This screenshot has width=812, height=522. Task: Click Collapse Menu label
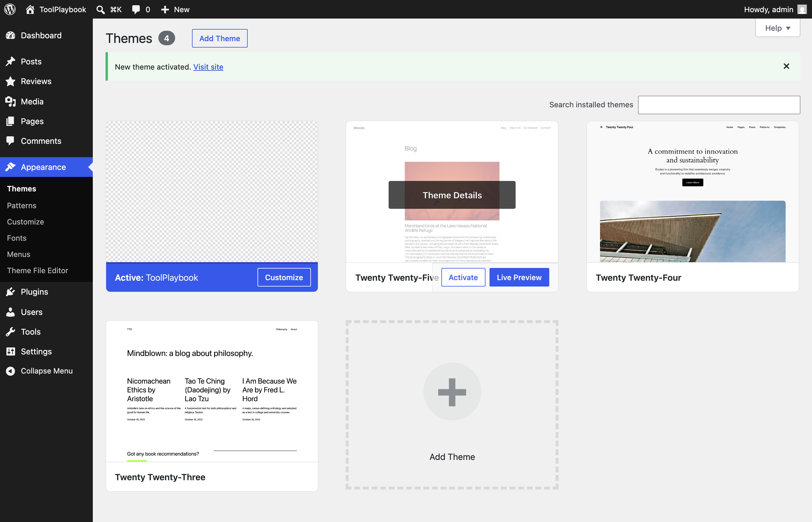click(47, 371)
